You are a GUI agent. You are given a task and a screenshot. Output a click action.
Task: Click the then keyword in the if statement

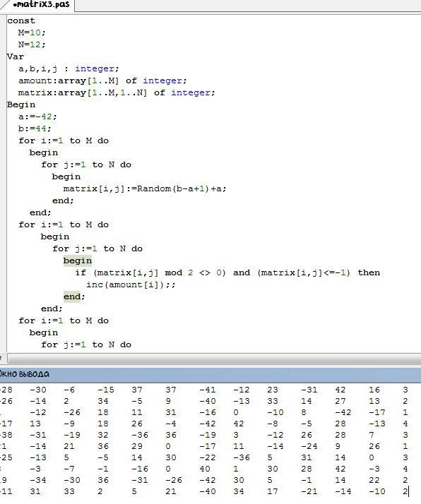[x=369, y=273]
